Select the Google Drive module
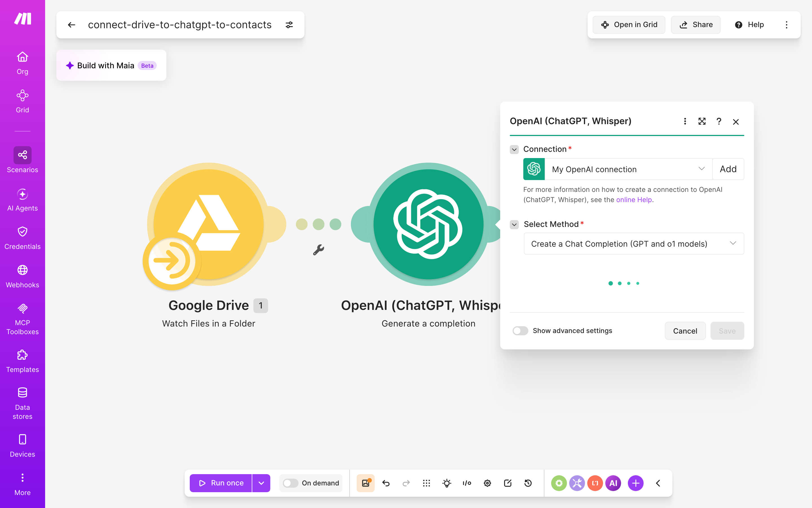 [x=209, y=224]
